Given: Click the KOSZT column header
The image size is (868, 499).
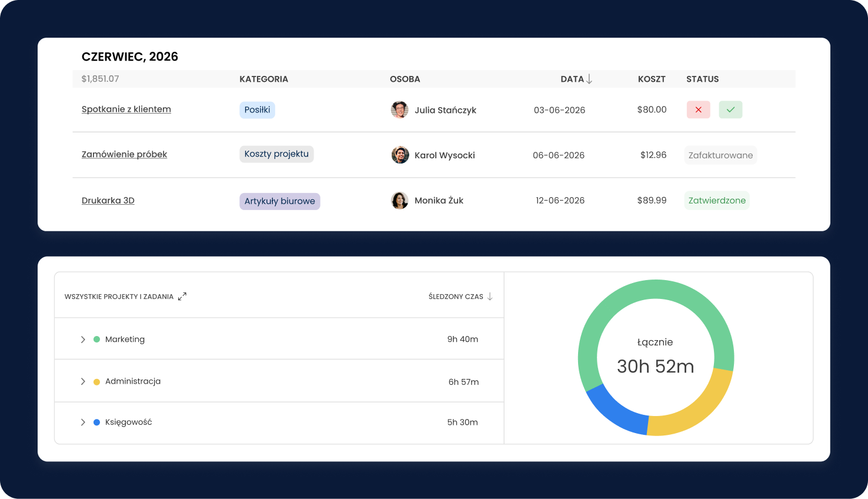Looking at the screenshot, I should click(652, 79).
